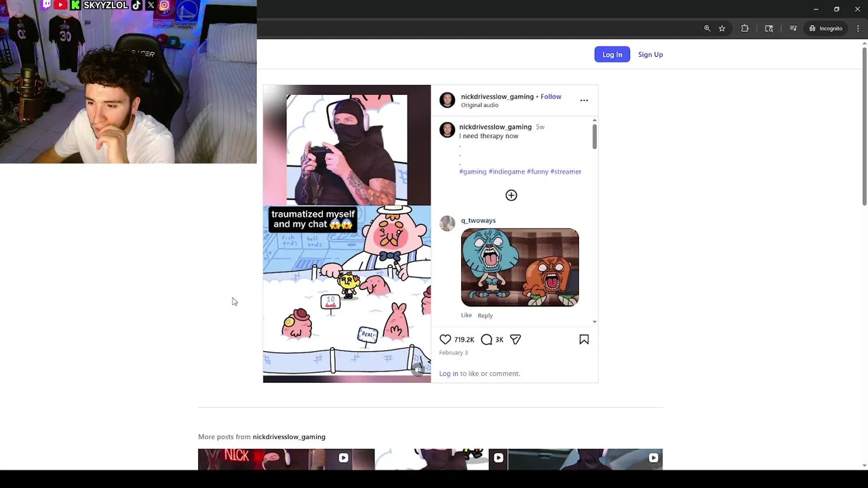The width and height of the screenshot is (868, 488).
Task: Click the Twitch icon in stream overlay
Action: [x=46, y=5]
